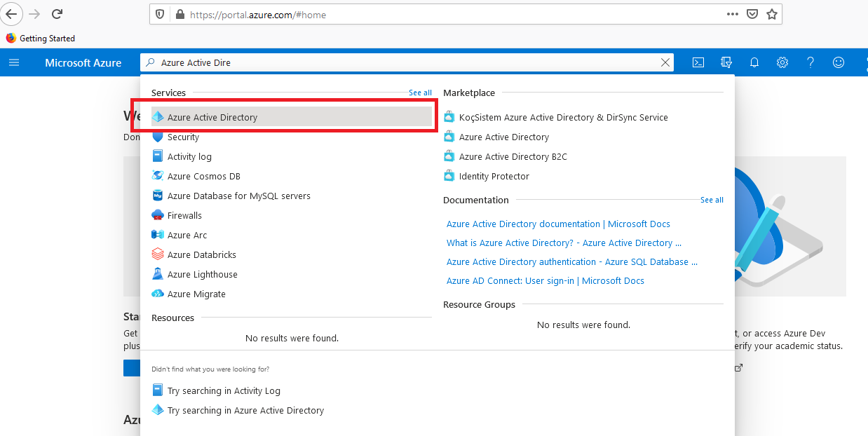Image resolution: width=868 pixels, height=436 pixels.
Task: Open the Pocket save icon in address bar
Action: click(752, 14)
